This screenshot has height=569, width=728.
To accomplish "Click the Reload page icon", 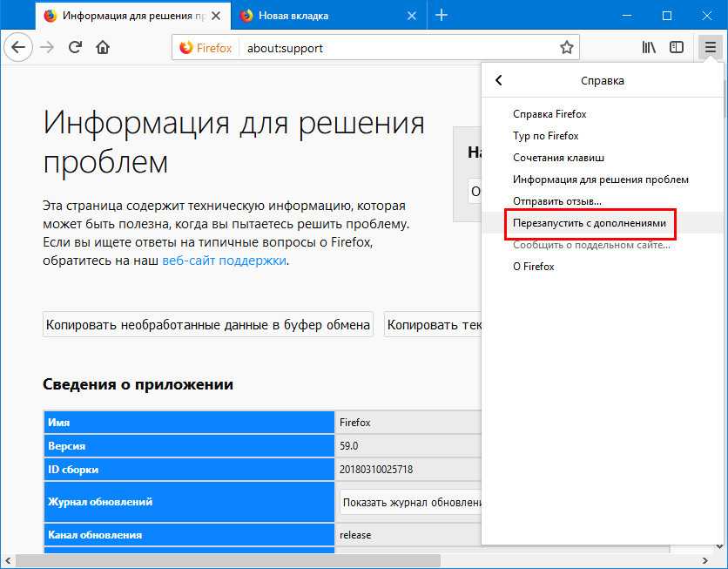I will 75,48.
